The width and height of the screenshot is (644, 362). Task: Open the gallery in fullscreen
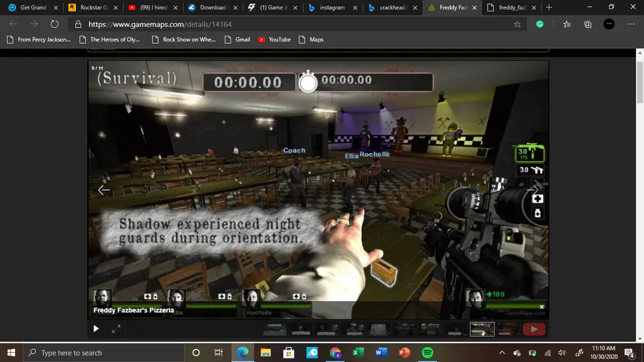coord(116,329)
